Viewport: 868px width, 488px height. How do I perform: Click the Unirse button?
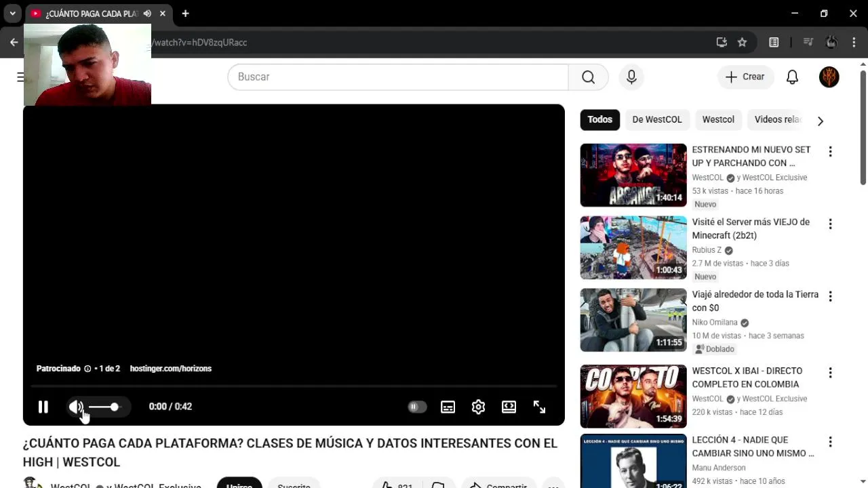point(239,483)
